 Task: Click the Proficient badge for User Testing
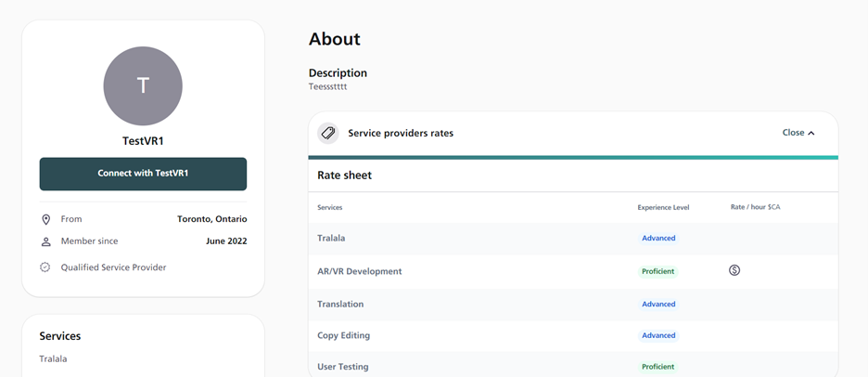[x=658, y=367]
